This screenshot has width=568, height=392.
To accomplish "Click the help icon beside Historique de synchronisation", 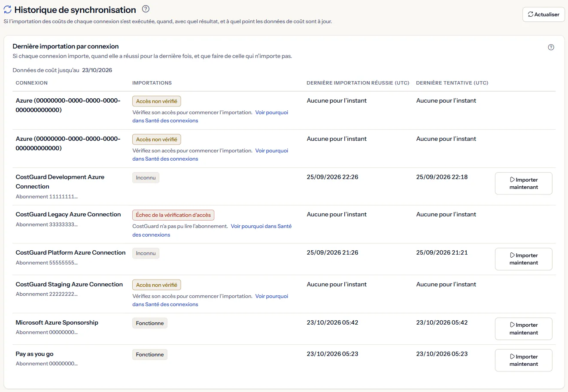I will point(146,9).
